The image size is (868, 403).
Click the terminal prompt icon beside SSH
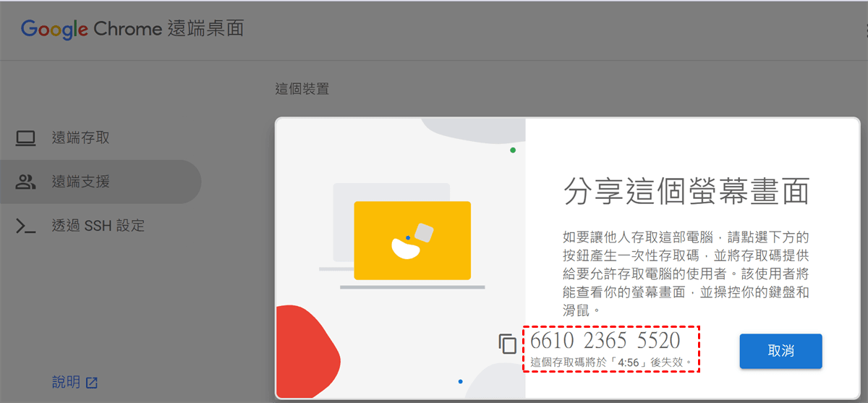pos(26,226)
